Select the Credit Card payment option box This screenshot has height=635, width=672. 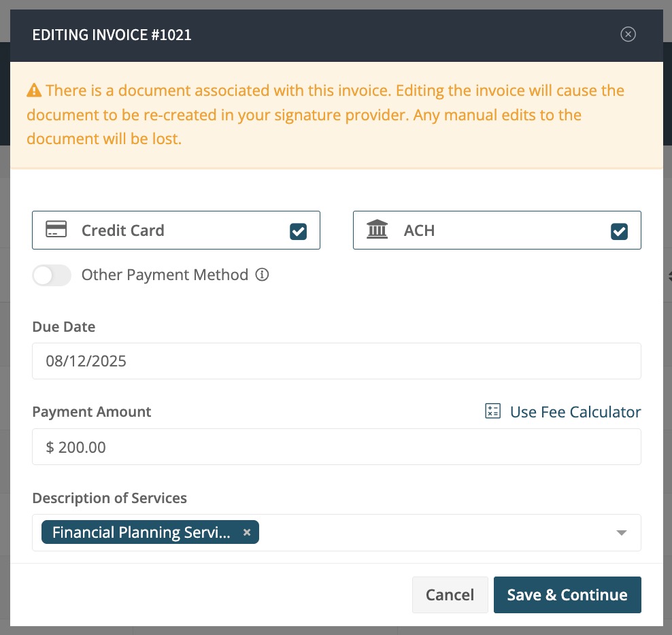point(176,230)
